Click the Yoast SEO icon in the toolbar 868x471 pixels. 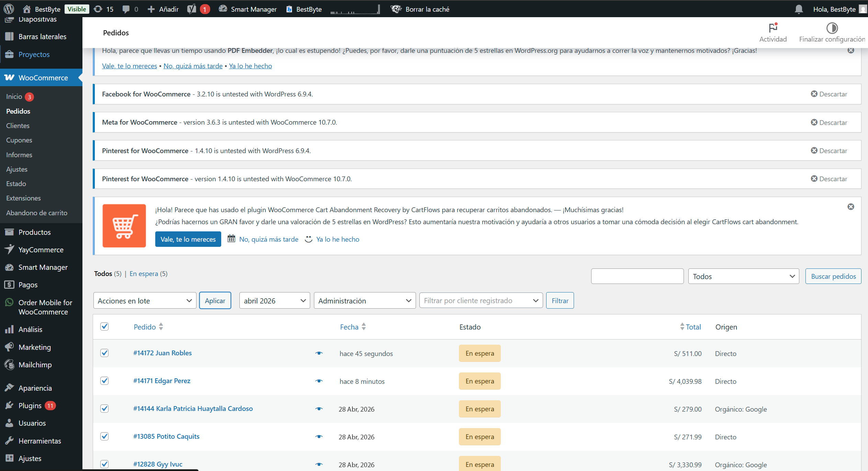191,9
